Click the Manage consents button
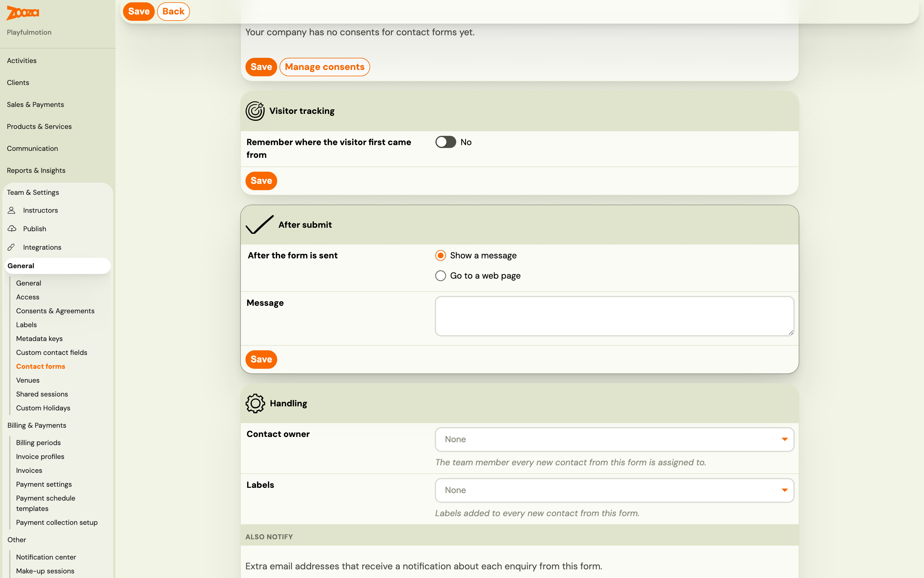924x578 pixels. coord(325,67)
